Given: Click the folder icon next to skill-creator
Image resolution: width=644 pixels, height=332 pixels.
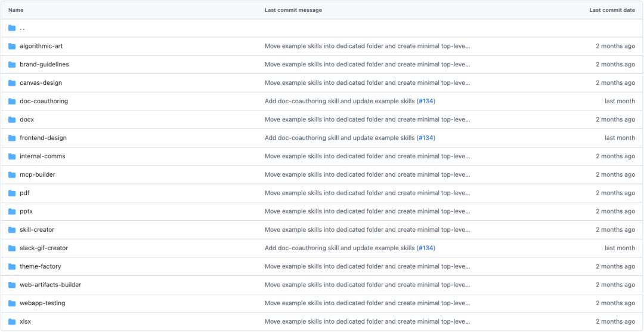Looking at the screenshot, I should tap(12, 230).
